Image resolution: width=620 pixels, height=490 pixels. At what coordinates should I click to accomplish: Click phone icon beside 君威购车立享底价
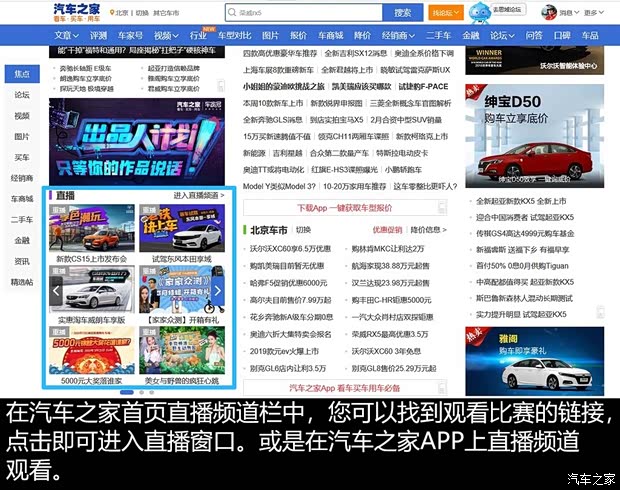(221, 86)
